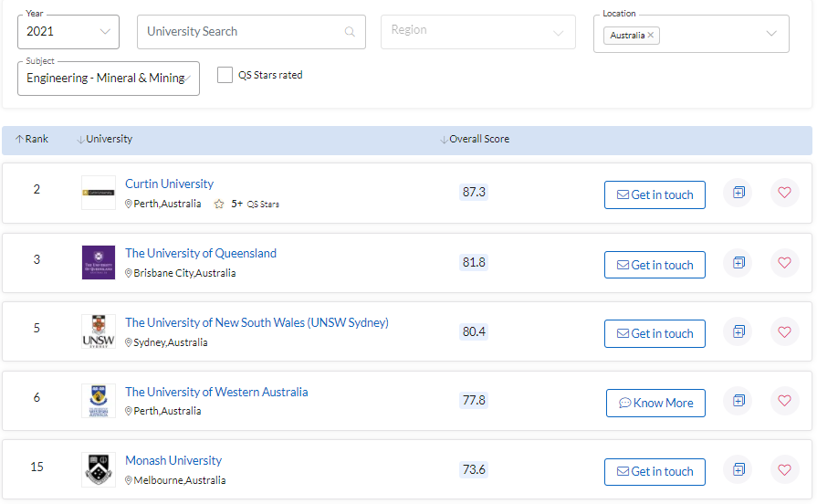
Task: Open The University of Queensland link
Action: (x=201, y=253)
